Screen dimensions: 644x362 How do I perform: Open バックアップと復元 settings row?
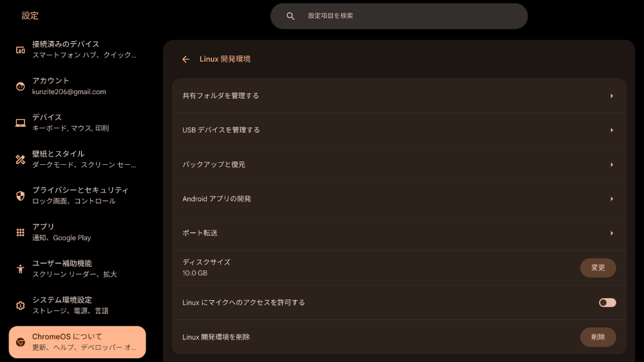click(399, 164)
